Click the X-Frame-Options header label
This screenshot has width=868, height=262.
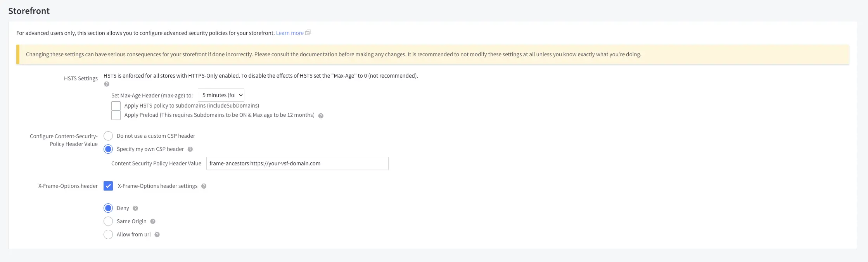click(x=68, y=186)
